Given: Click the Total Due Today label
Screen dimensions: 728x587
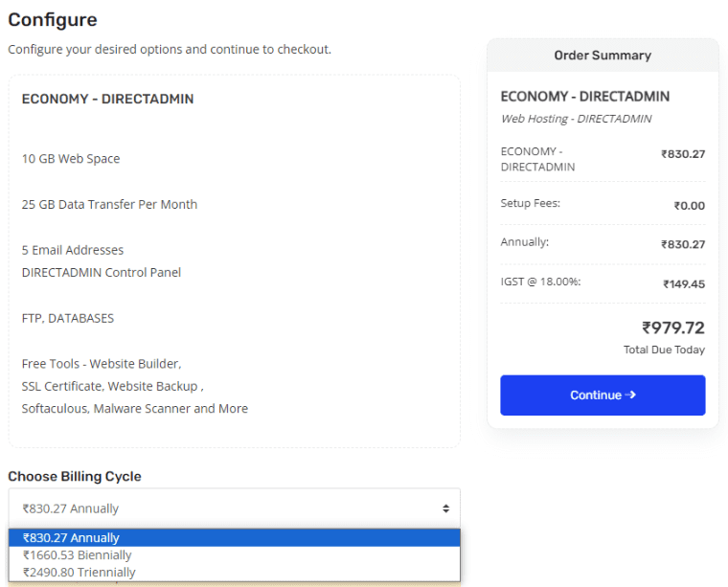Looking at the screenshot, I should (x=664, y=350).
